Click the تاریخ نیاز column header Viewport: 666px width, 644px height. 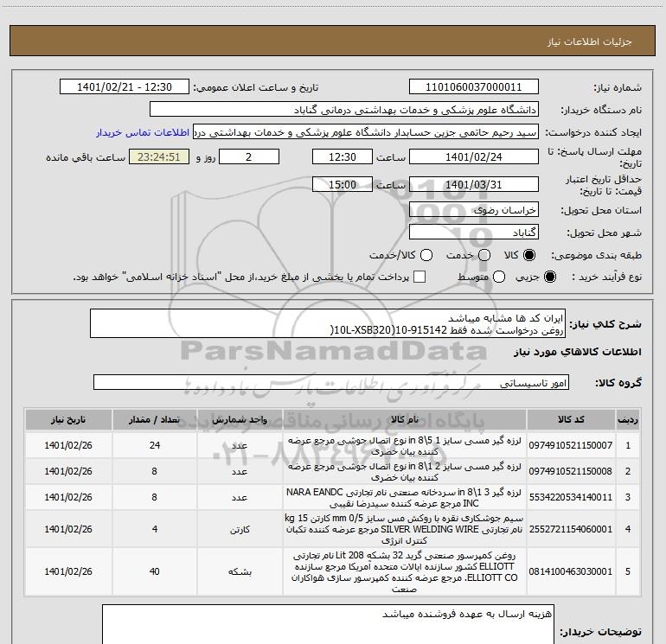click(68, 419)
